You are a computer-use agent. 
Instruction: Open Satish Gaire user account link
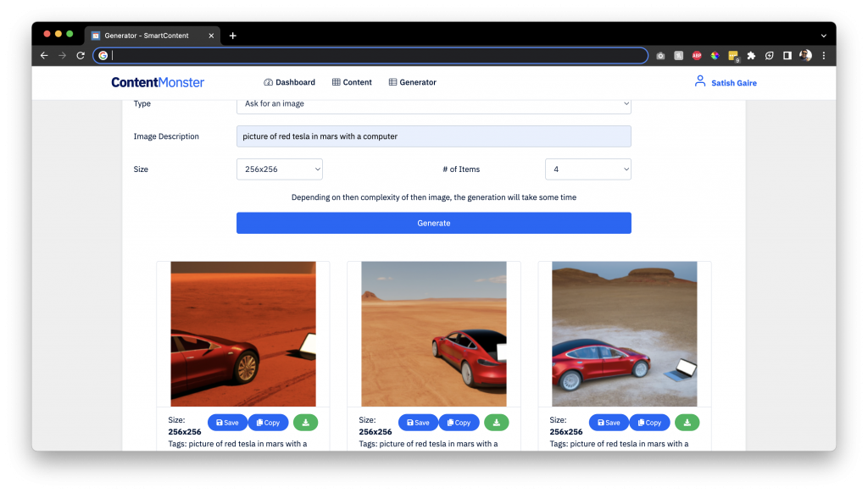point(733,83)
